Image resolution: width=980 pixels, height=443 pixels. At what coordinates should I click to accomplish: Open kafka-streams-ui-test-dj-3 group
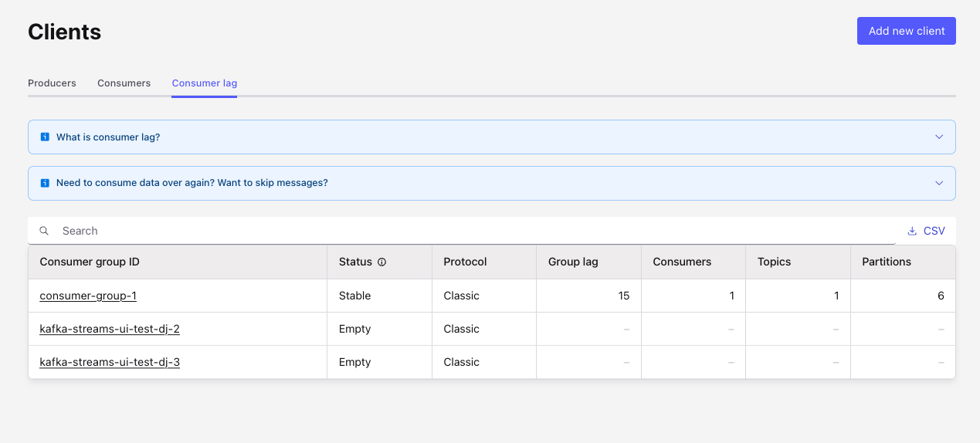tap(110, 362)
